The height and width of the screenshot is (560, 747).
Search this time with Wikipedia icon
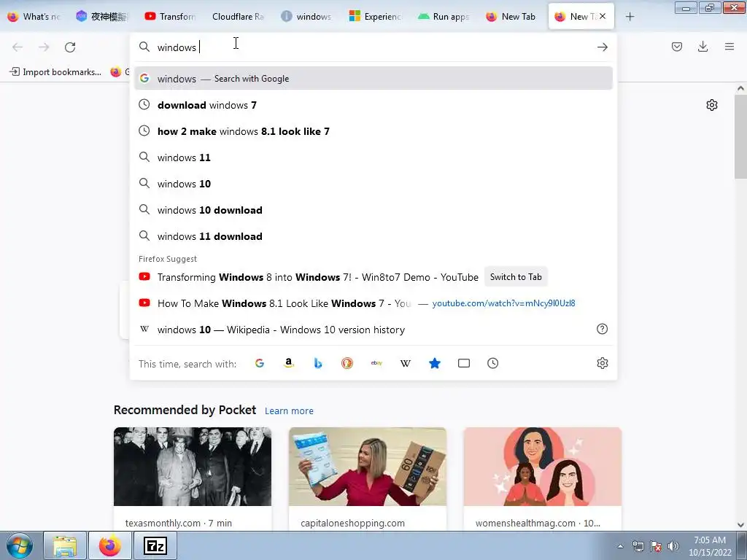(x=406, y=363)
